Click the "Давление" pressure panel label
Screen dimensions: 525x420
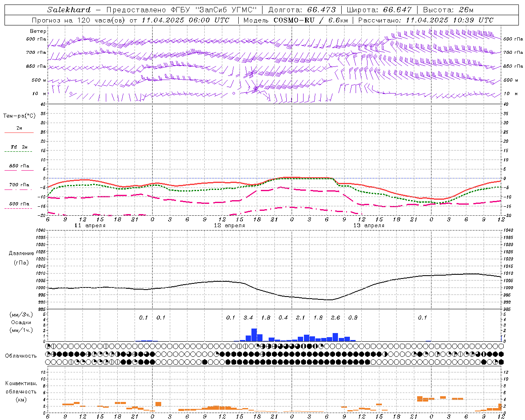(x=21, y=253)
